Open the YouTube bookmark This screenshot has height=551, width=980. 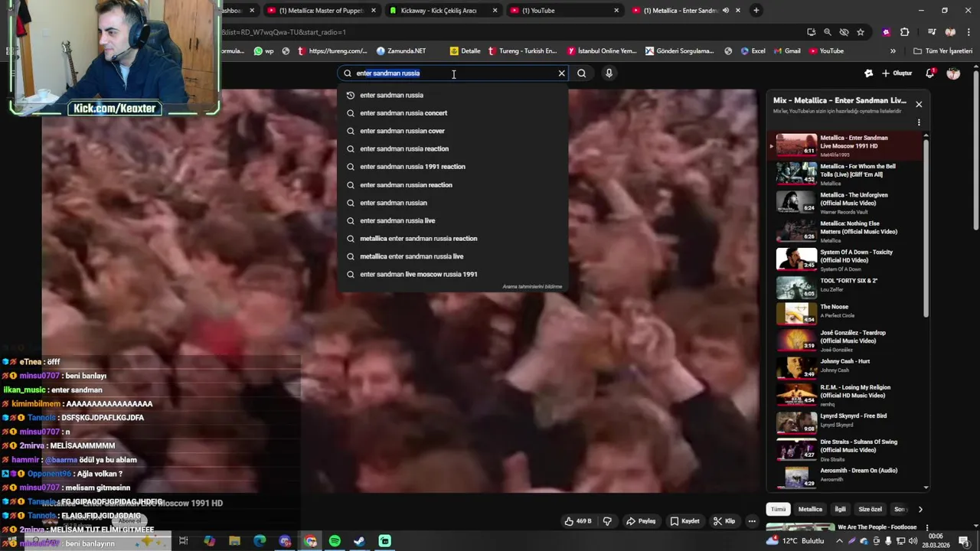click(x=825, y=51)
